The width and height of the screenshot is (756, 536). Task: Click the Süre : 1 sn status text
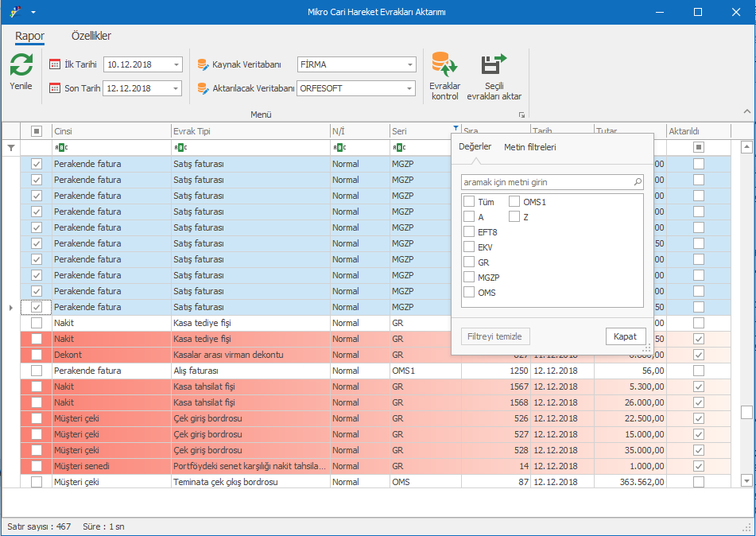point(103,526)
